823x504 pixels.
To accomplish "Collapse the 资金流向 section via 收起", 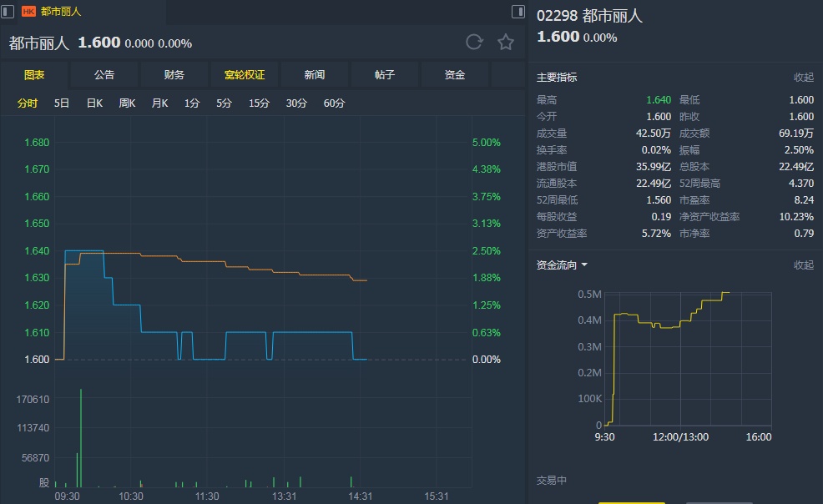I will click(804, 265).
